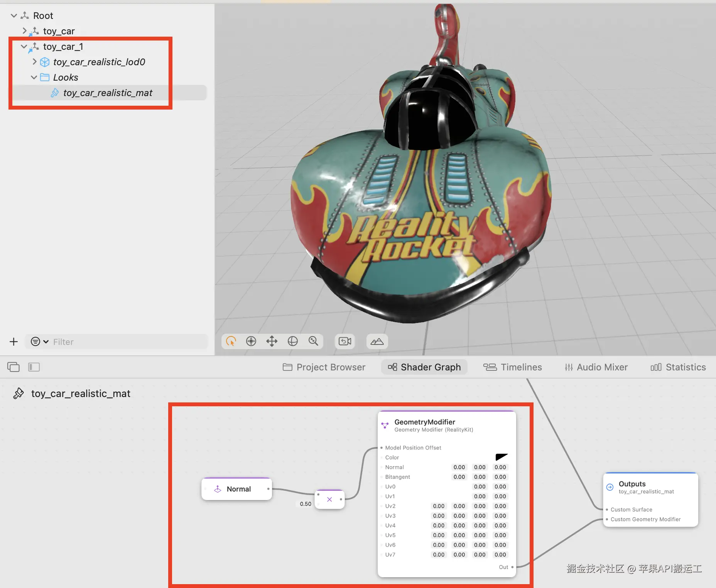
Task: Click the Uv5 input label
Action: [x=390, y=535]
